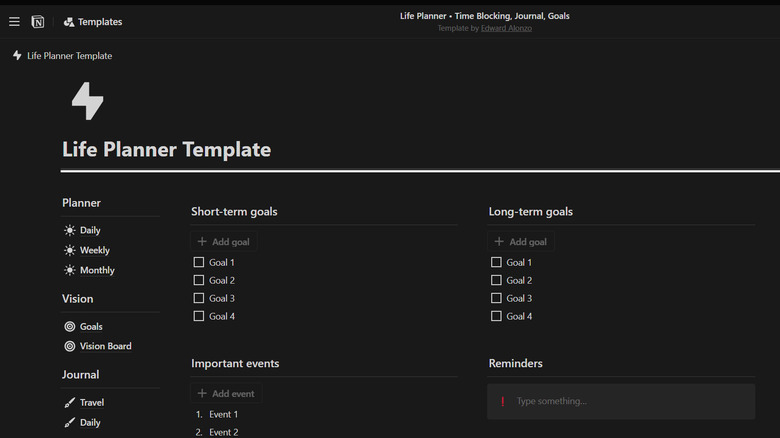Image resolution: width=780 pixels, height=438 pixels.
Task: Click the lightning bolt breadcrumb icon
Action: (17, 56)
